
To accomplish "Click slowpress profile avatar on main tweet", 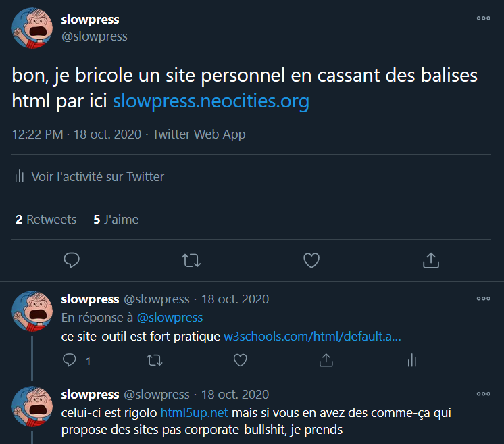I will [x=32, y=28].
